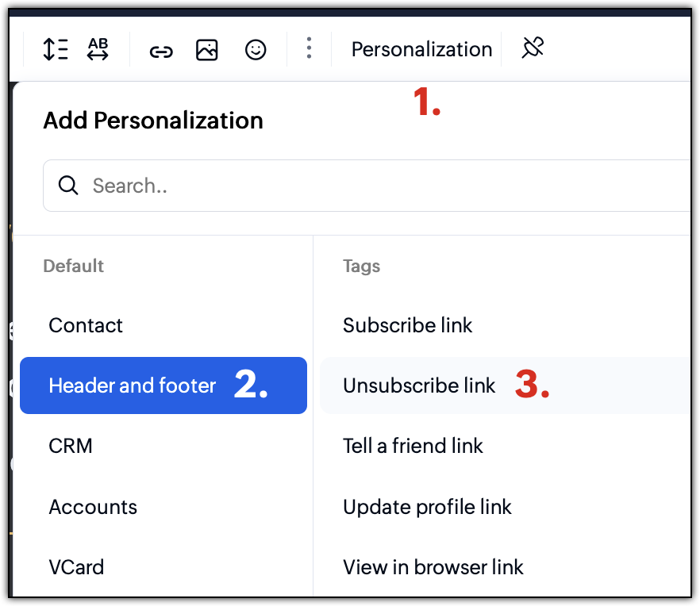Image resolution: width=700 pixels, height=606 pixels.
Task: Insert the Update profile link tag
Action: click(x=506, y=507)
